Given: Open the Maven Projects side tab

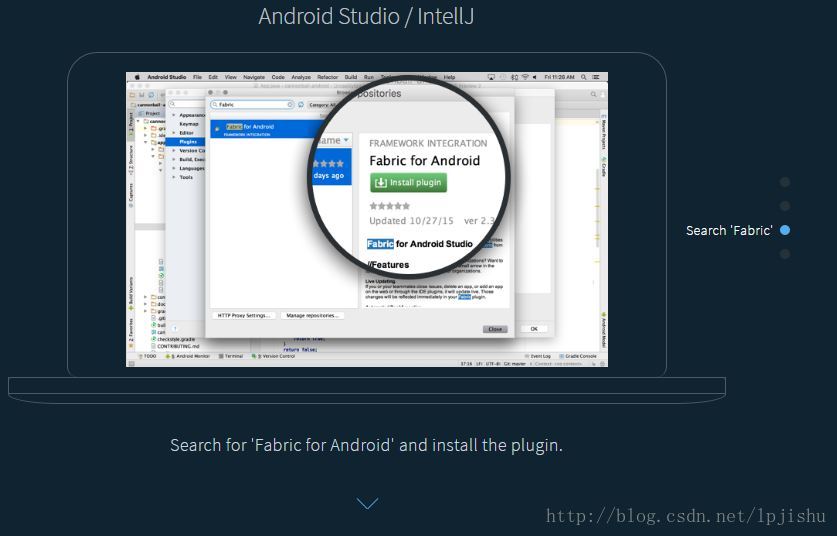Looking at the screenshot, I should [604, 132].
